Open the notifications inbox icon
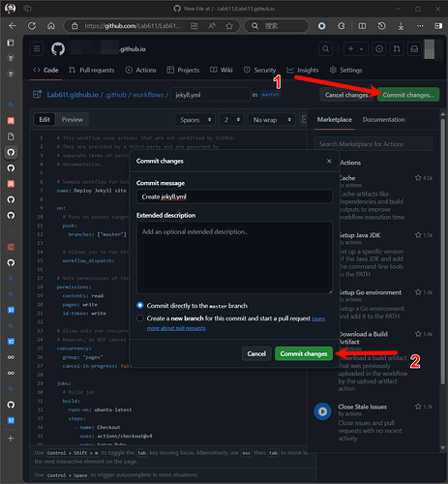Viewport: 448px width, 484px height. tap(414, 48)
